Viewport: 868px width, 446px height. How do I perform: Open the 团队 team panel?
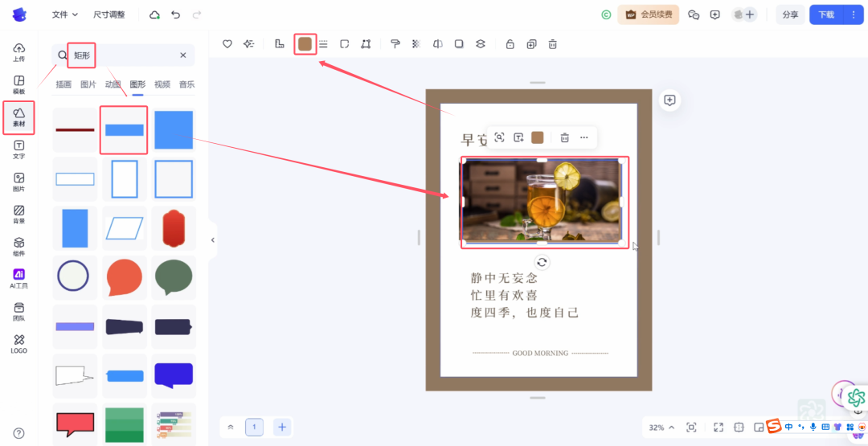(18, 312)
